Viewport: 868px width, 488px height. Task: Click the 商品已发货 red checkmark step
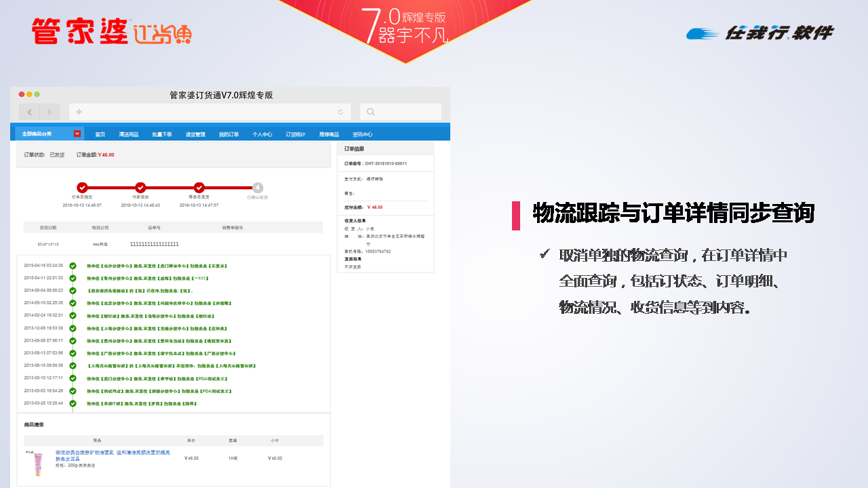tap(199, 188)
